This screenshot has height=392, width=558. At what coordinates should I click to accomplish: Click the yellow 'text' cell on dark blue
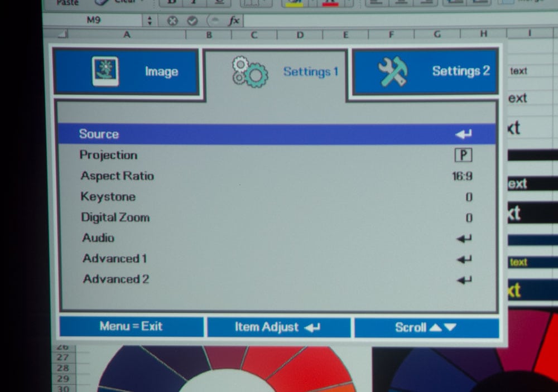click(518, 262)
